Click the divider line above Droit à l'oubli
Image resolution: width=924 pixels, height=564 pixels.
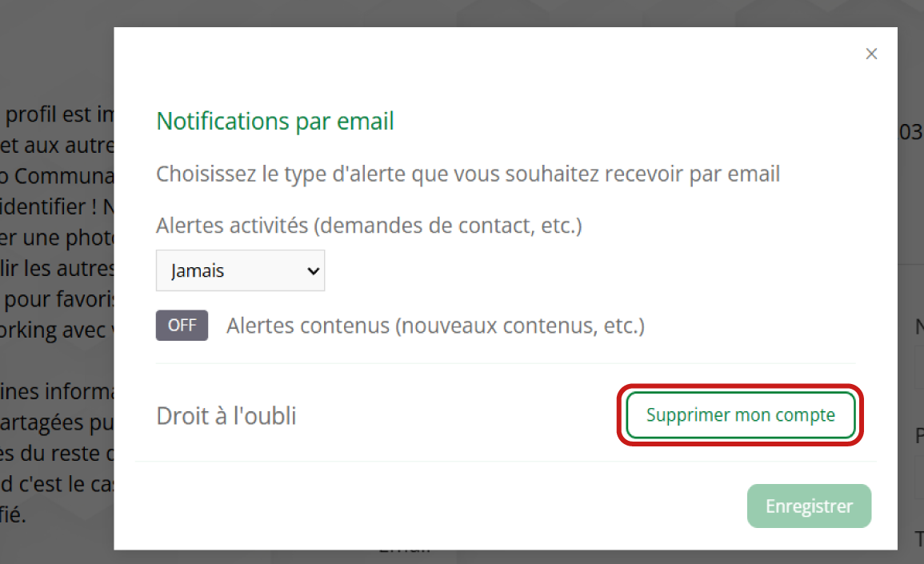coord(506,363)
